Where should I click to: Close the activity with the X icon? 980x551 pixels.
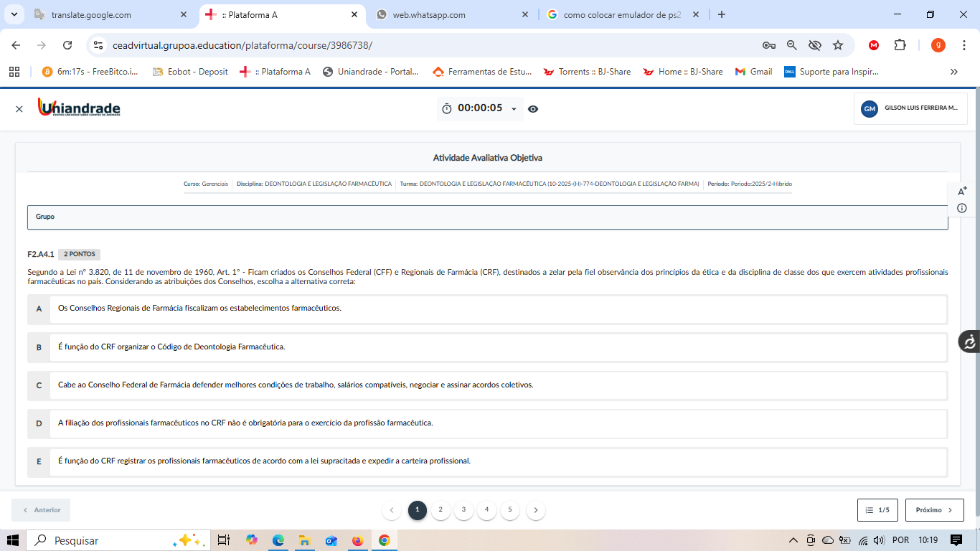(x=19, y=109)
